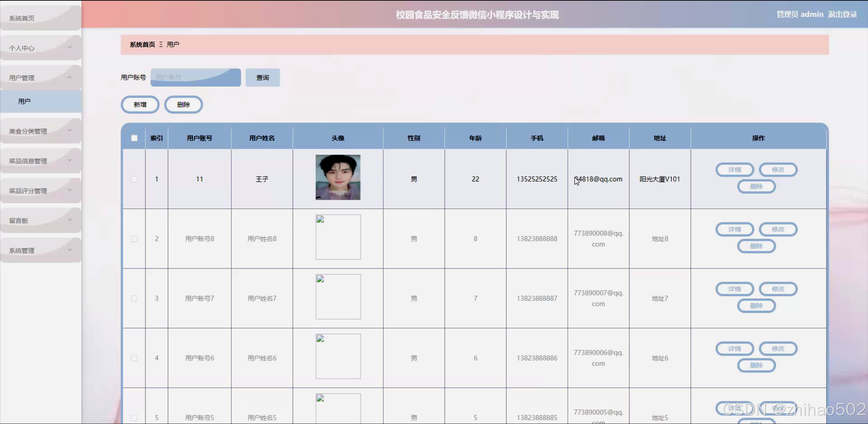Toggle the select-all checkbox in table header
Screen dimensions: 868x424
pyautogui.click(x=134, y=138)
